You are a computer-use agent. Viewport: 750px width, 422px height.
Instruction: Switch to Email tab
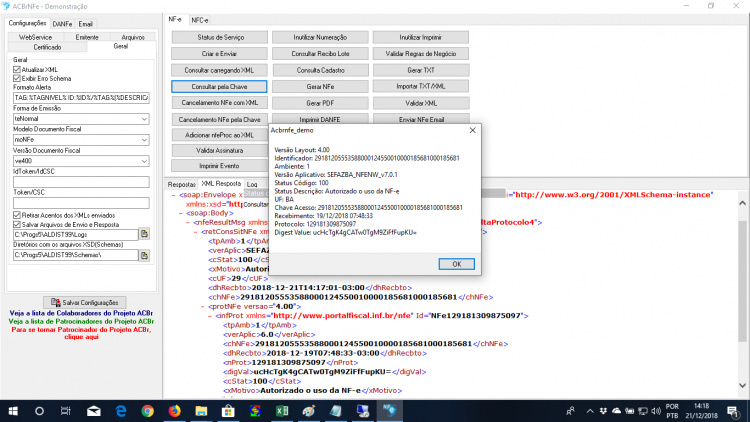point(86,24)
